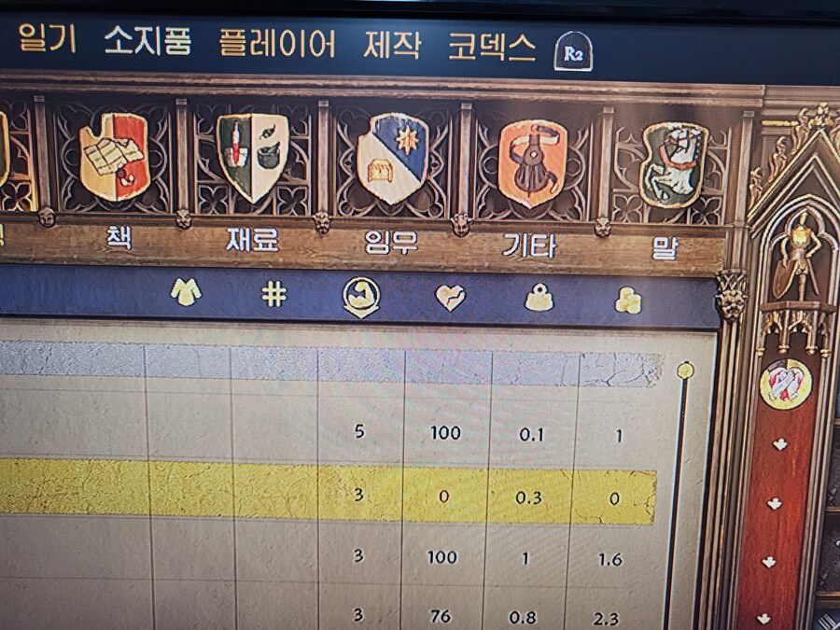Open the 플레이어 player tab
Viewport: 840px width, 630px height.
coord(277,42)
